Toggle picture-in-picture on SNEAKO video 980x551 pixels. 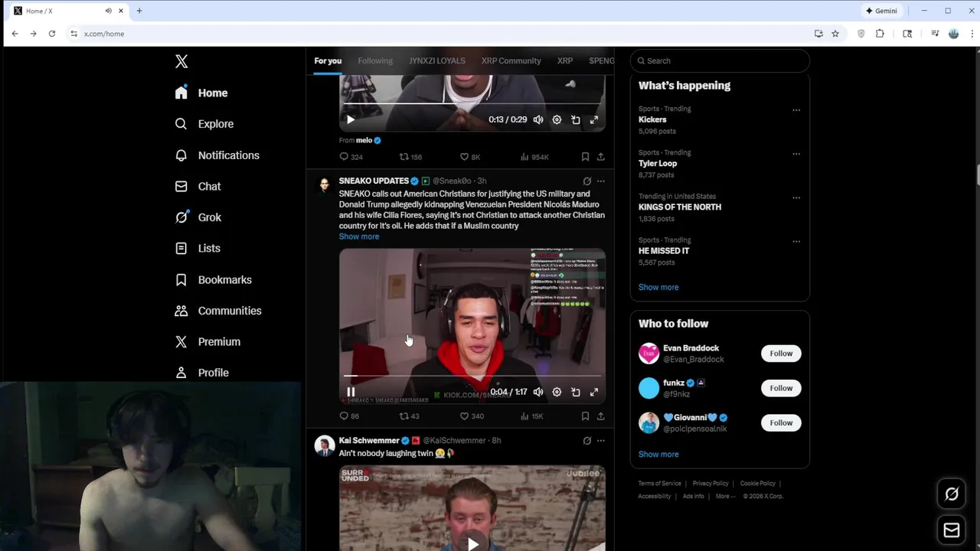click(x=575, y=392)
